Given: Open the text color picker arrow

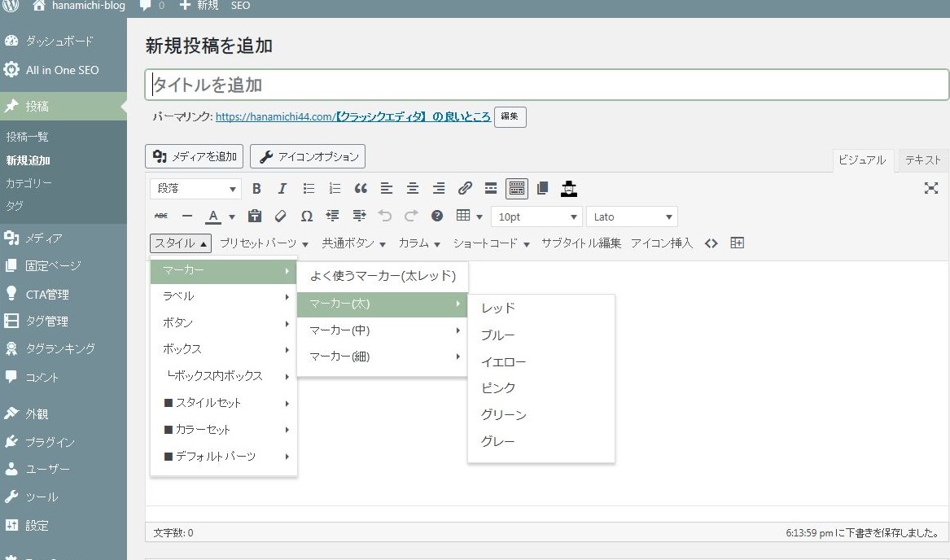Looking at the screenshot, I should tap(232, 217).
